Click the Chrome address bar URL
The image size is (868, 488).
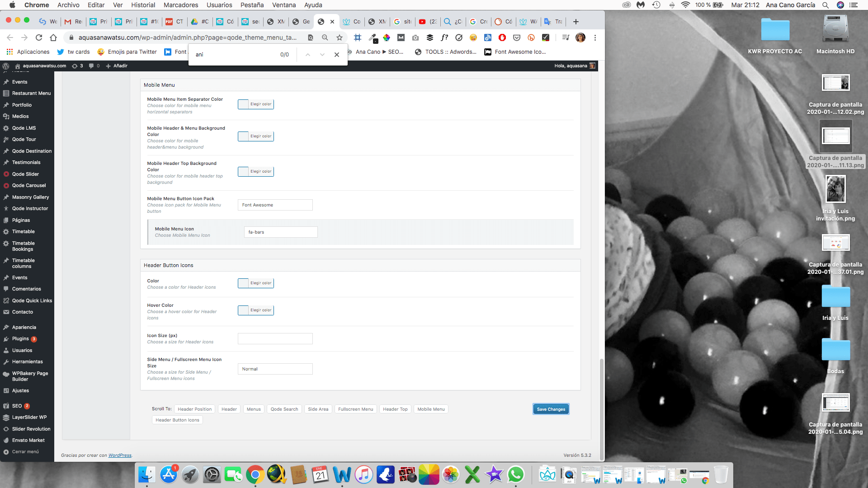[187, 38]
